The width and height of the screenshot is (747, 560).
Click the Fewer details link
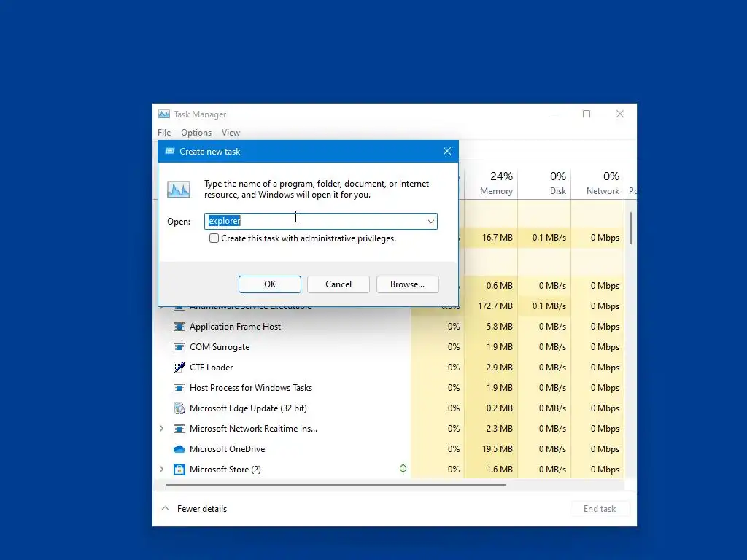[202, 508]
